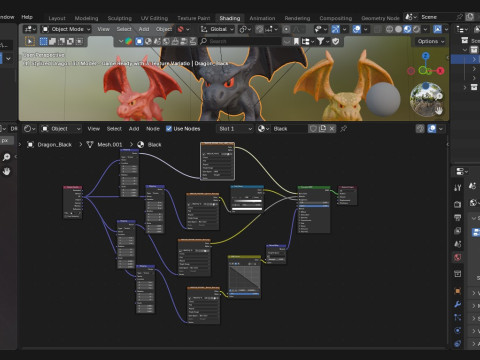
Task: Unlink the Black material with X button
Action: (x=332, y=129)
